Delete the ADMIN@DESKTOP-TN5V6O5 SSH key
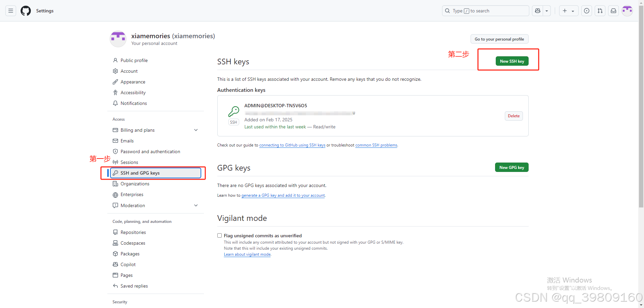 514,116
